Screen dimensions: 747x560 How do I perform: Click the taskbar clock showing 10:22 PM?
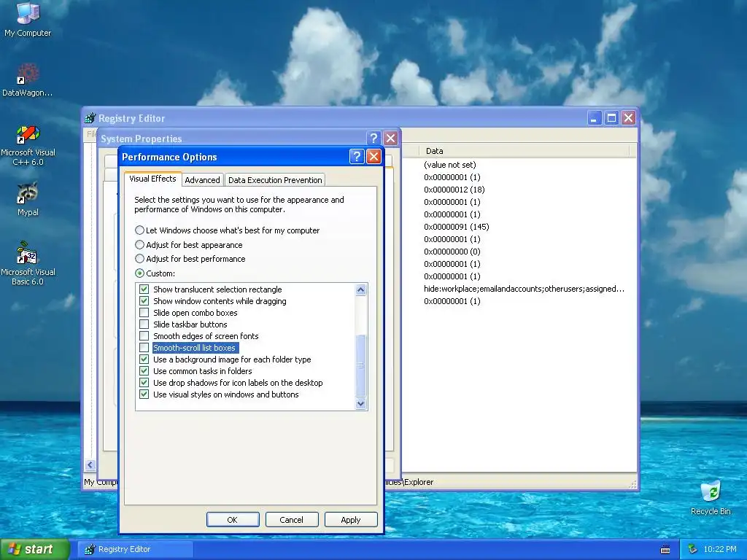[720, 550]
